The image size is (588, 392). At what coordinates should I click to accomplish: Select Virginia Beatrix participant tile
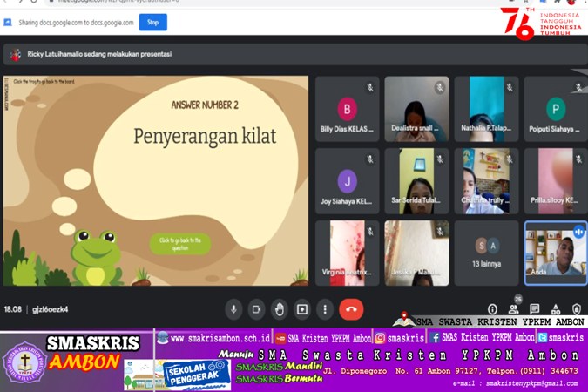348,253
